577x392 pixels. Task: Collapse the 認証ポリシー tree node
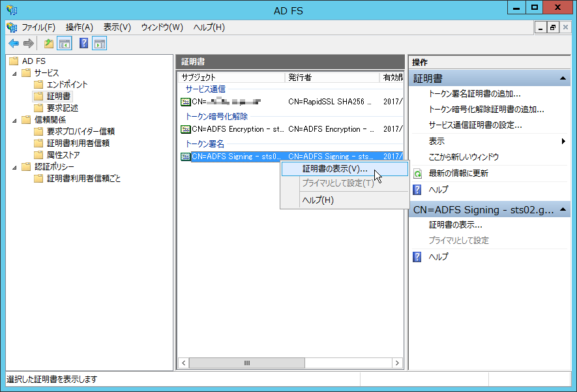[x=14, y=168]
